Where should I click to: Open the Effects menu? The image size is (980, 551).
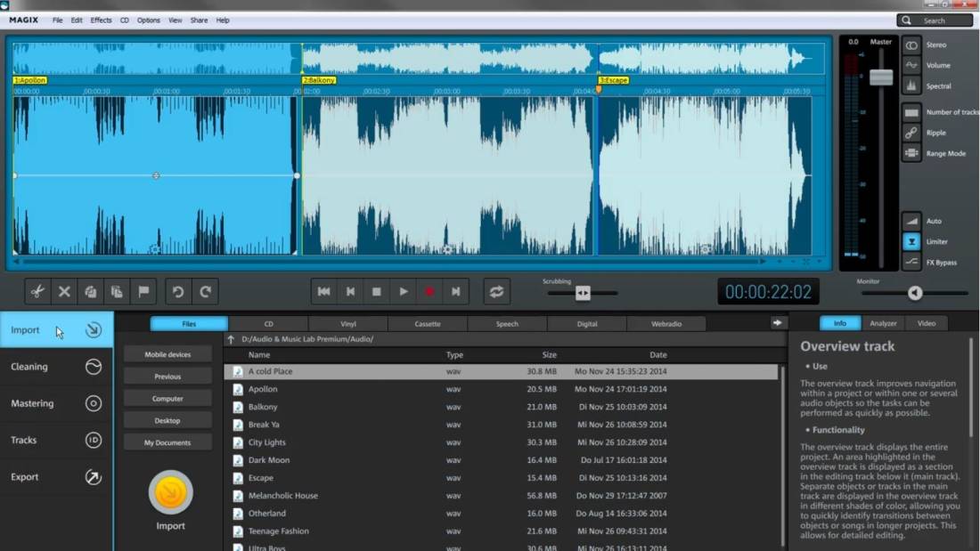tap(100, 20)
